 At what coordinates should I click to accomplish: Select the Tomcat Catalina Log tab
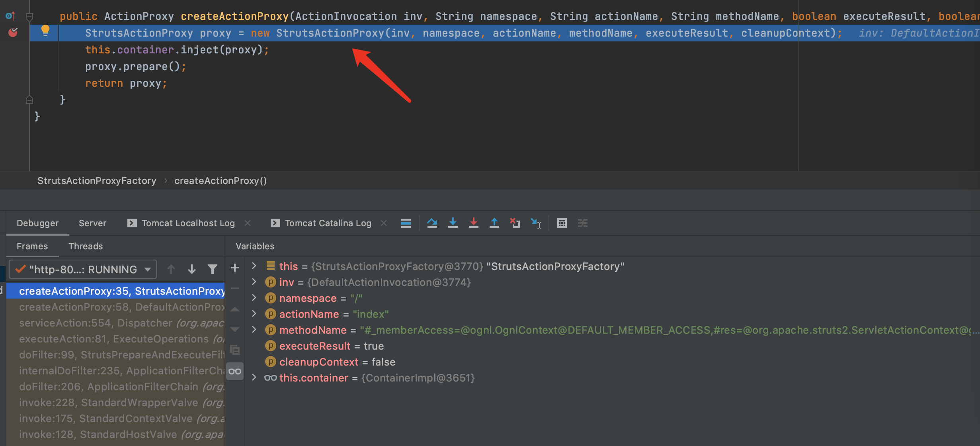328,223
